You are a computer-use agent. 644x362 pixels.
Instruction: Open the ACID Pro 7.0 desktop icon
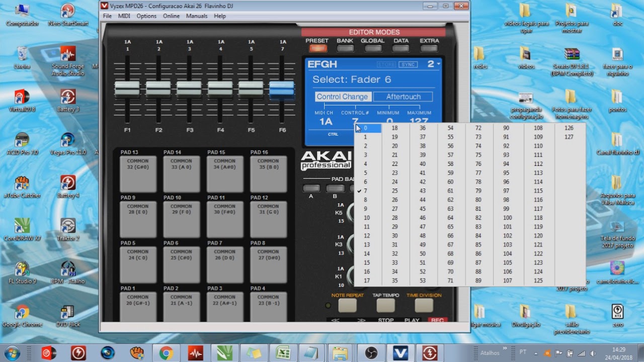[22, 143]
